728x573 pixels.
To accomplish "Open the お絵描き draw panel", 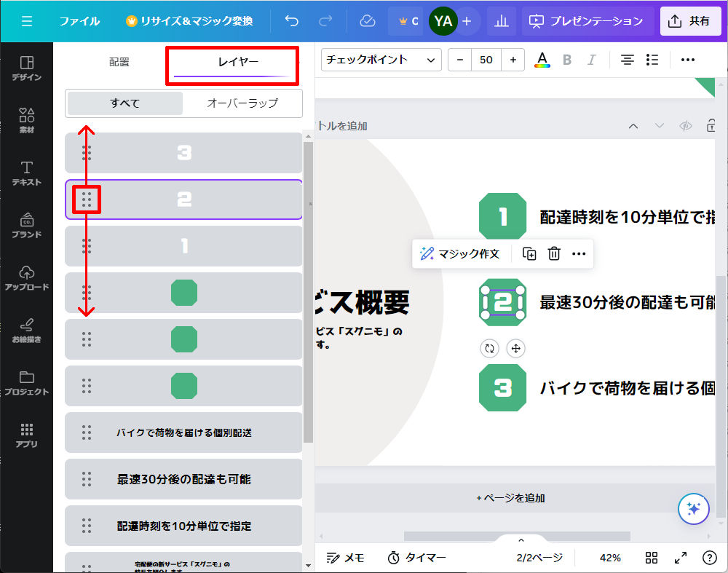I will tap(27, 331).
